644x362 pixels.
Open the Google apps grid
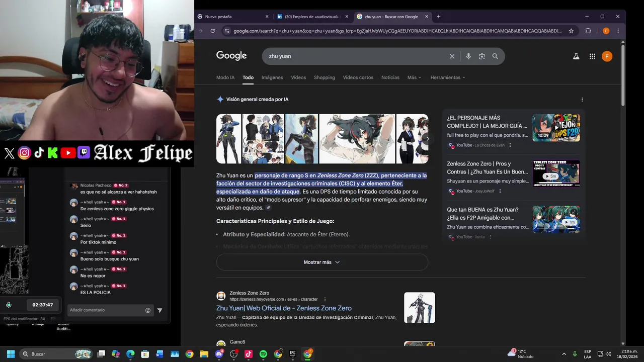click(592, 56)
